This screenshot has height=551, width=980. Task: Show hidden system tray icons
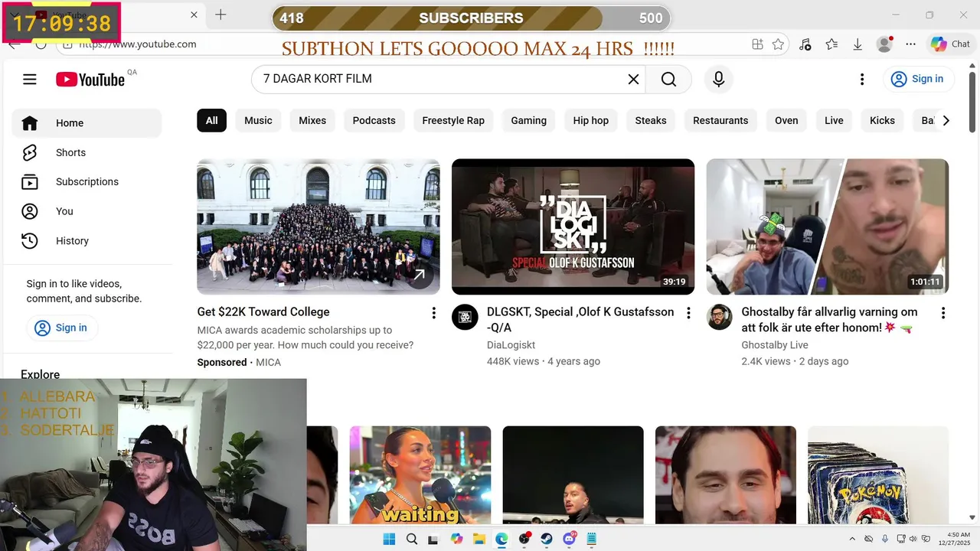pyautogui.click(x=853, y=539)
